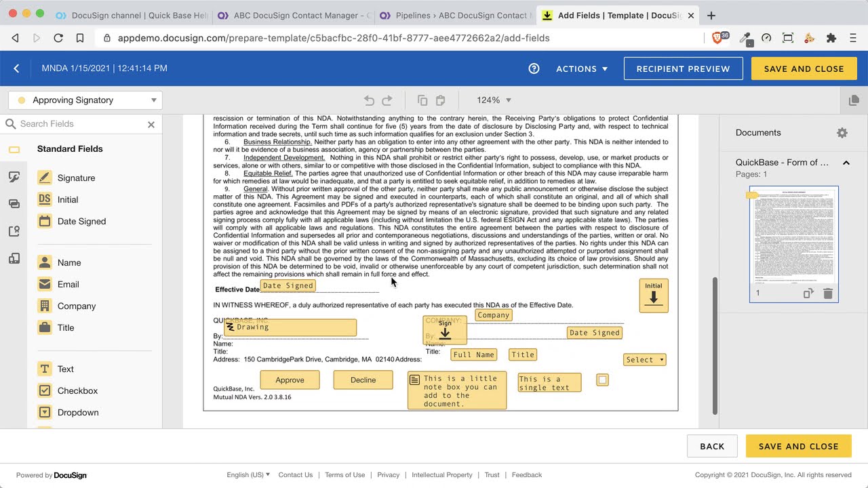Undo the last field change

pyautogui.click(x=369, y=100)
